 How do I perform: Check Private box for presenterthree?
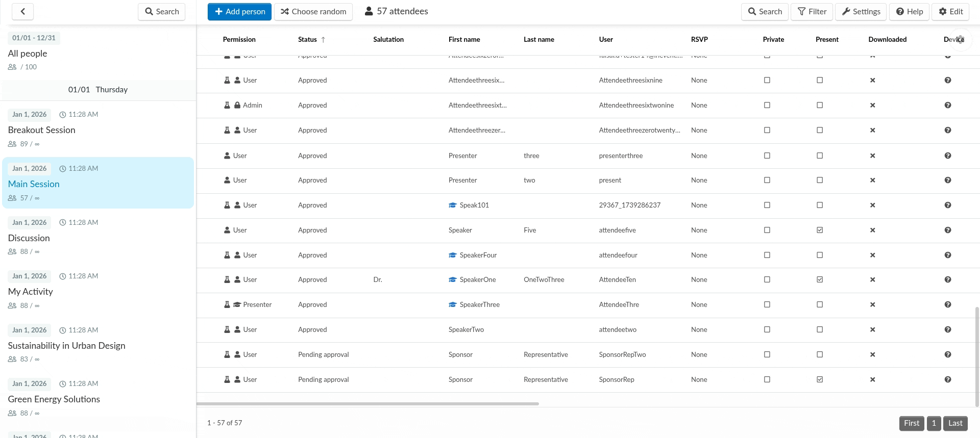pyautogui.click(x=767, y=156)
